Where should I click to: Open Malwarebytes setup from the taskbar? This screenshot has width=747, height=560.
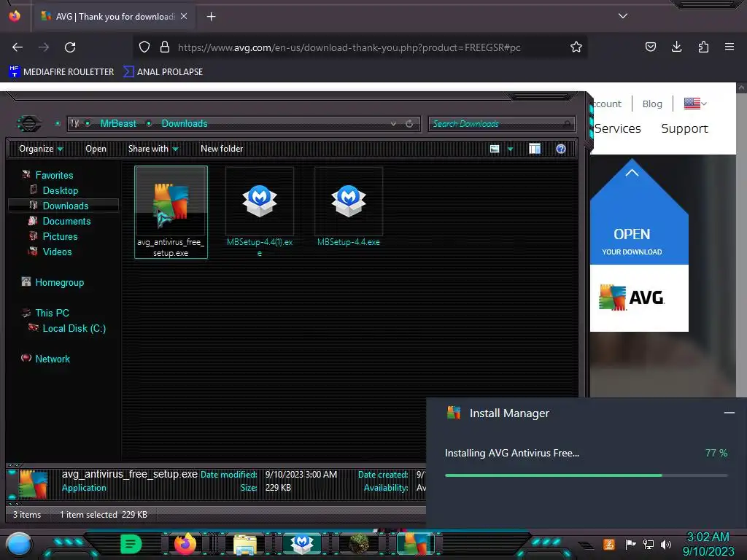click(301, 544)
